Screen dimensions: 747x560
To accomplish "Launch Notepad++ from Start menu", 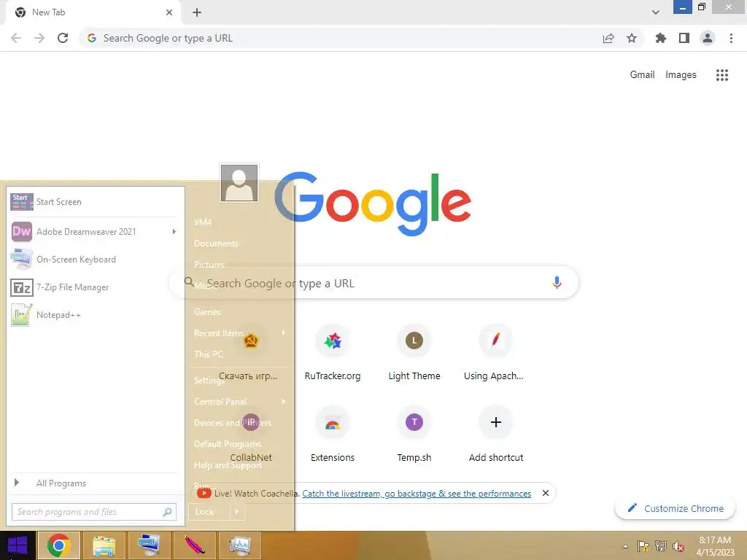I will coord(88,315).
